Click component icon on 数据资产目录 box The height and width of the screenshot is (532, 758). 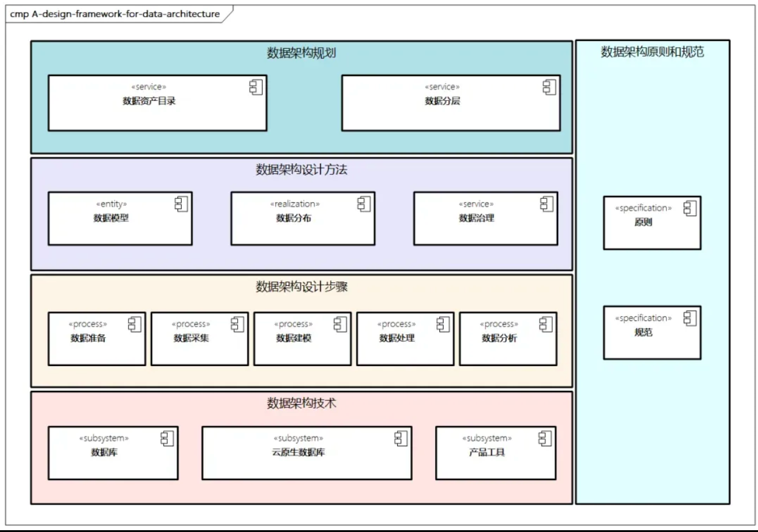pyautogui.click(x=255, y=87)
